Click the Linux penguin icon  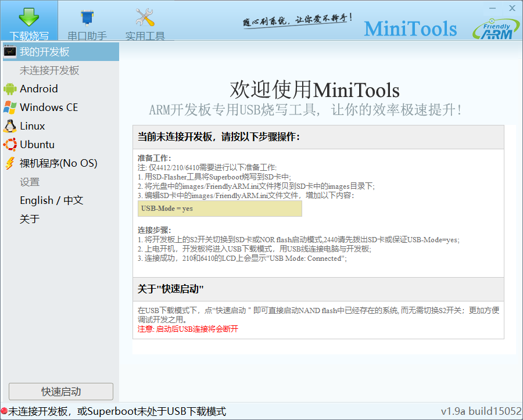[10, 126]
